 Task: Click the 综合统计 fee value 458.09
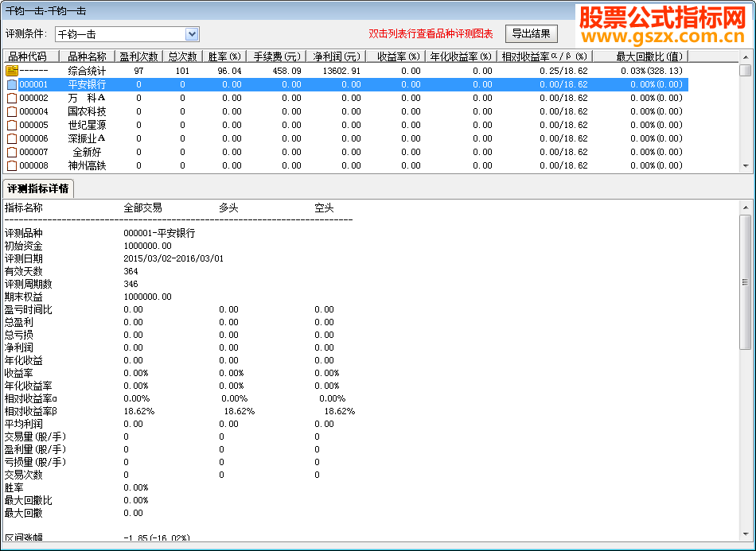[286, 71]
